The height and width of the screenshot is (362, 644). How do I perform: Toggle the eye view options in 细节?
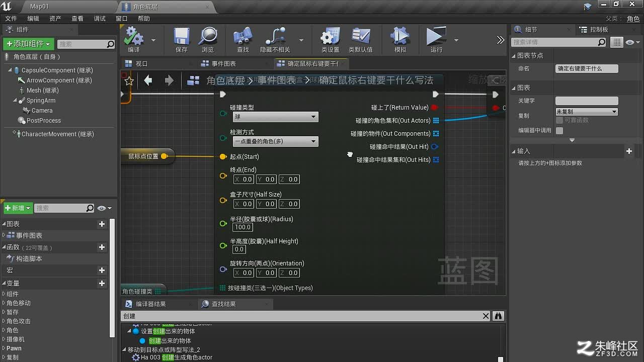pos(631,42)
